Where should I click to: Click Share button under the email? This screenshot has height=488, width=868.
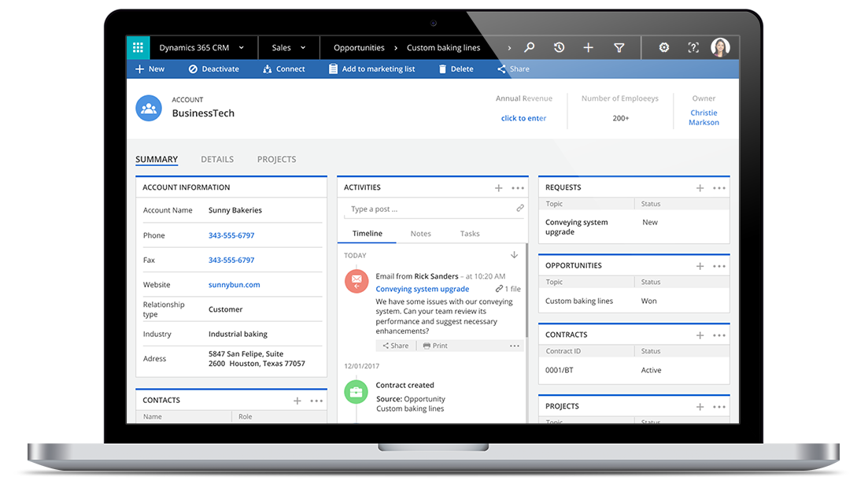[395, 346]
